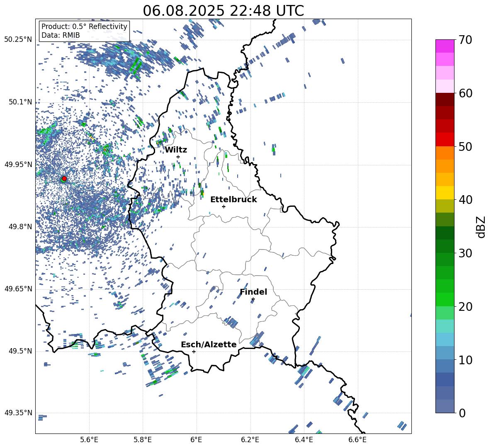Click the Wiltz city label
Viewport: 491px width, 448px height.
click(176, 150)
